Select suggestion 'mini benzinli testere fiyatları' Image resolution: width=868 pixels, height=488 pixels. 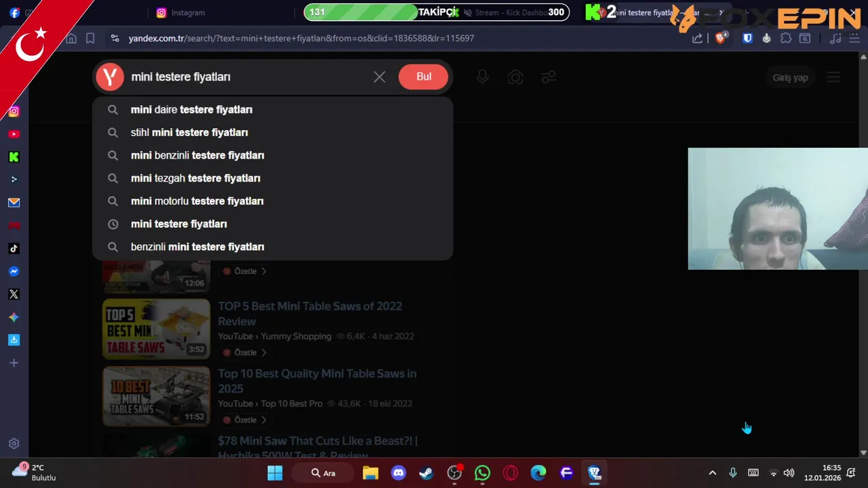tap(273, 155)
